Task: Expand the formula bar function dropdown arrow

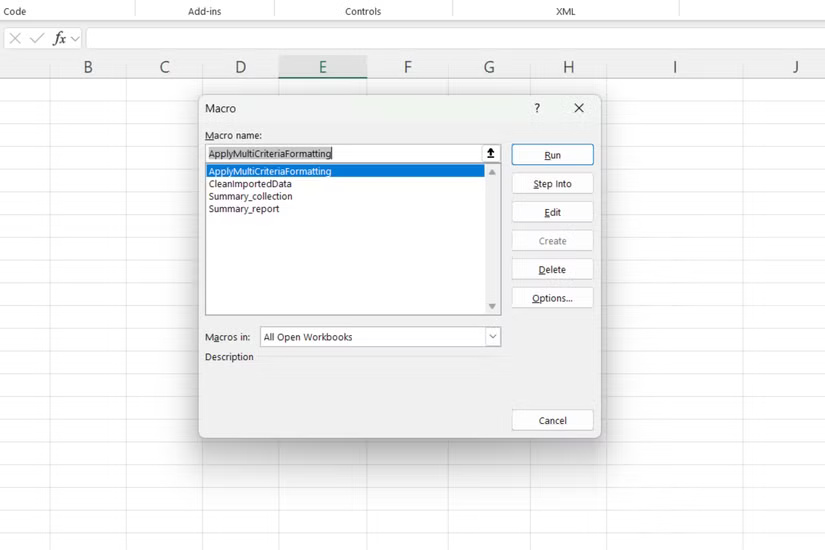Action: point(75,38)
